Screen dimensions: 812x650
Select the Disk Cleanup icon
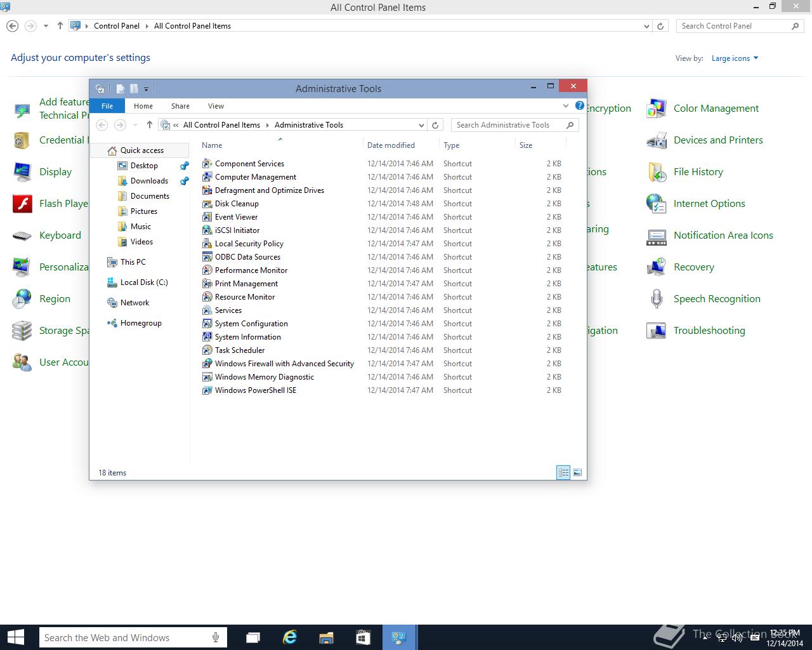pyautogui.click(x=207, y=204)
